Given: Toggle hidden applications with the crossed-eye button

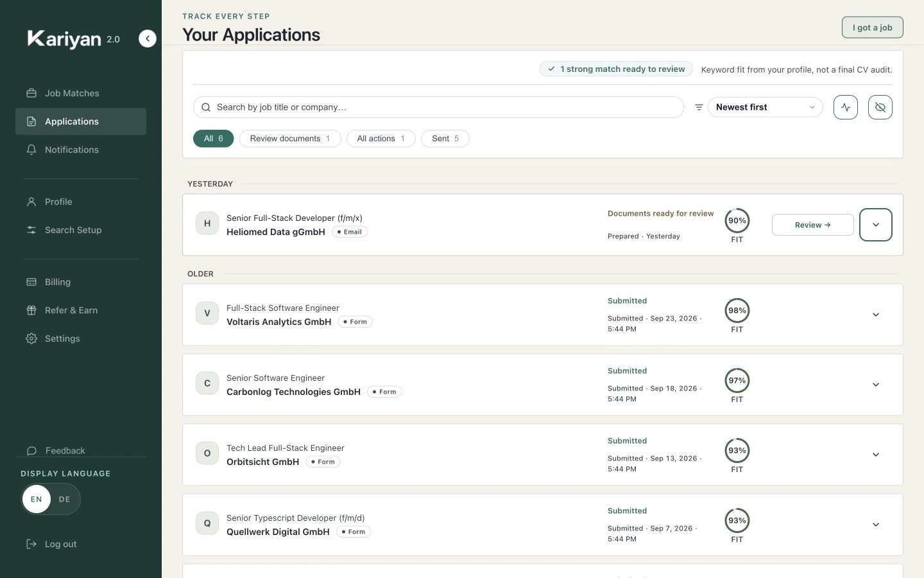Looking at the screenshot, I should pyautogui.click(x=880, y=107).
